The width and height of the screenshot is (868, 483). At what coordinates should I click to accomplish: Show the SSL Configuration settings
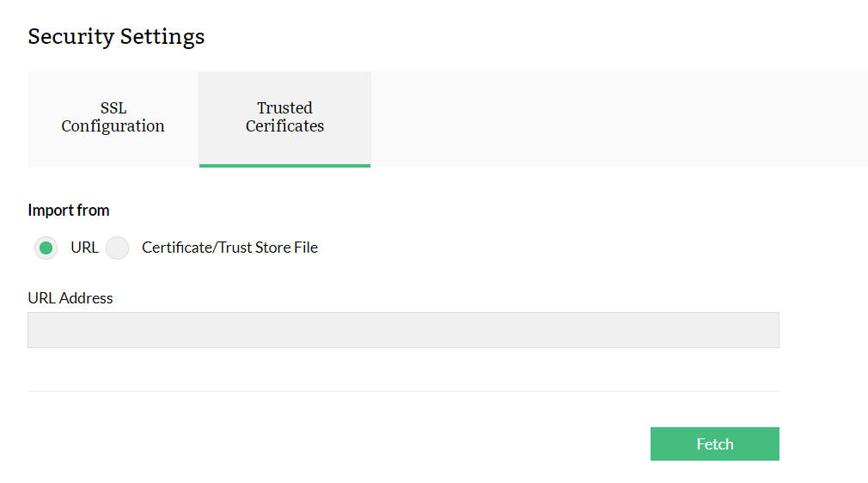tap(113, 118)
